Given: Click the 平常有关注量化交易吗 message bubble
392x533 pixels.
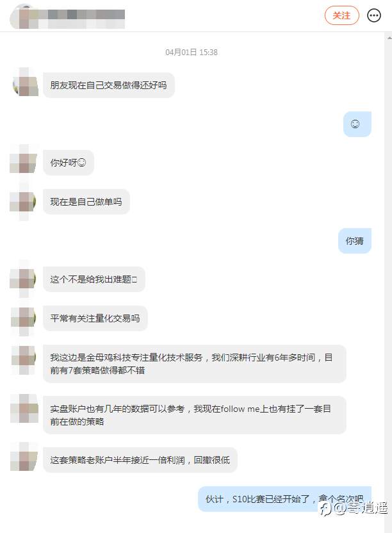Looking at the screenshot, I should [x=95, y=318].
